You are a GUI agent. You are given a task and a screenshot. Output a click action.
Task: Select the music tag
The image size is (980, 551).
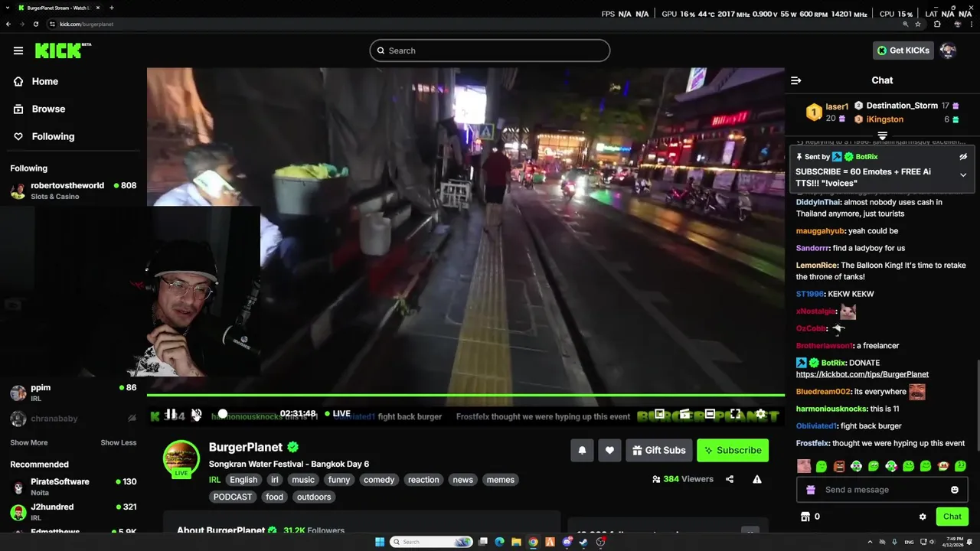point(303,480)
